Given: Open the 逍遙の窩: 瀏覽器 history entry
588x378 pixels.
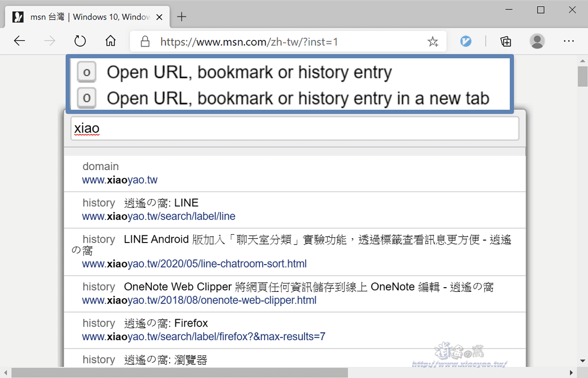Looking at the screenshot, I should point(295,358).
